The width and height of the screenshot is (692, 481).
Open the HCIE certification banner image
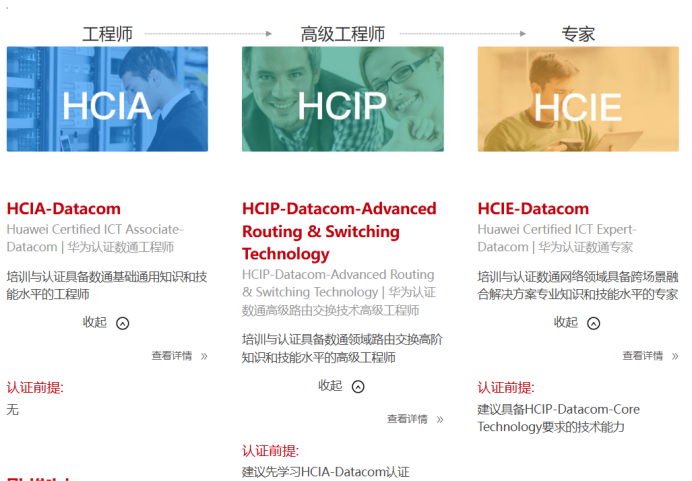578,99
